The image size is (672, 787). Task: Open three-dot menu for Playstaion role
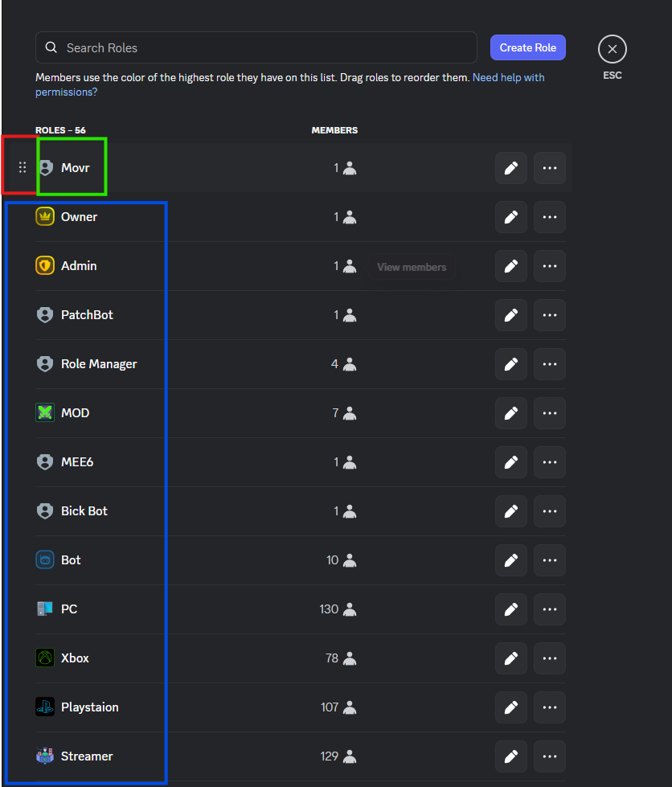coord(550,707)
